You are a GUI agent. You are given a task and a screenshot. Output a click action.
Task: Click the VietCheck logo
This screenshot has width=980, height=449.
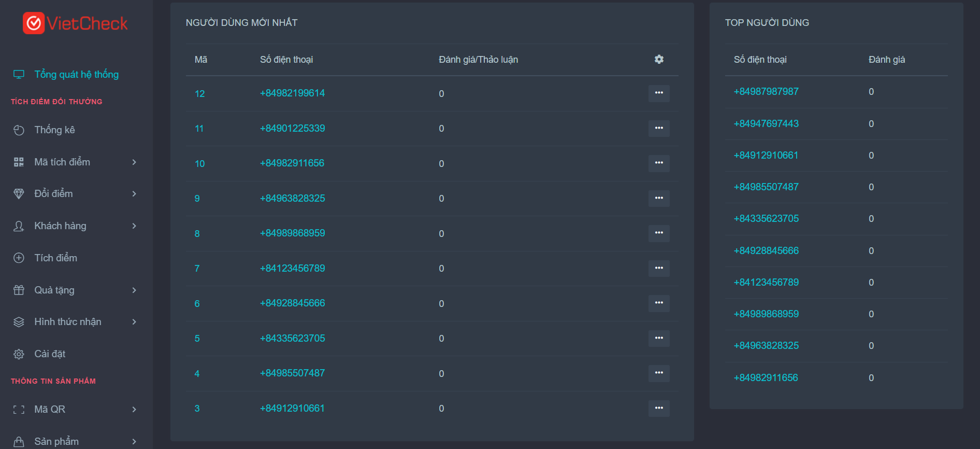pyautogui.click(x=75, y=23)
